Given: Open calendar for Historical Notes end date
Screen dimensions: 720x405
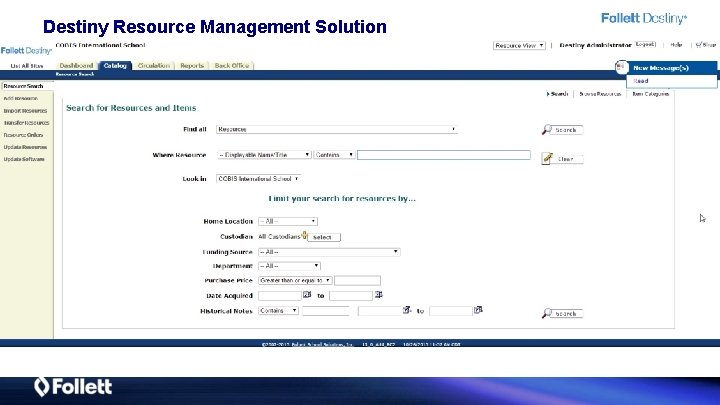Looking at the screenshot, I should click(478, 310).
